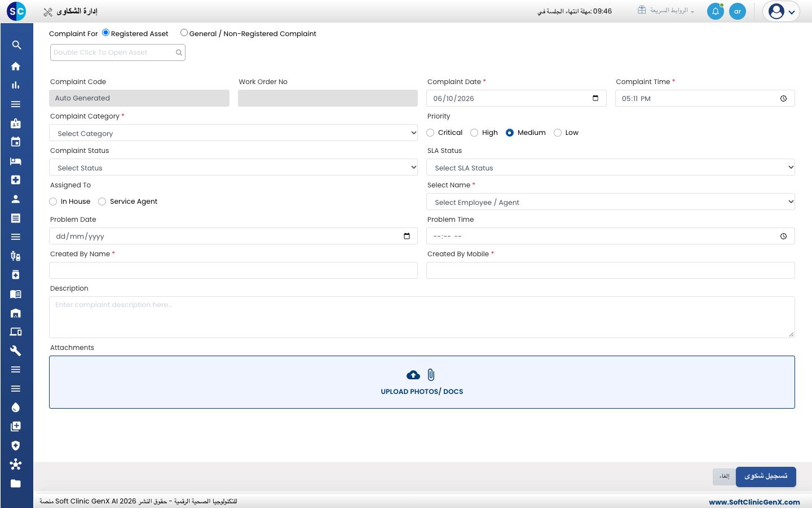Image resolution: width=812 pixels, height=508 pixels.
Task: Open the open-book icon in sidebar
Action: (16, 294)
